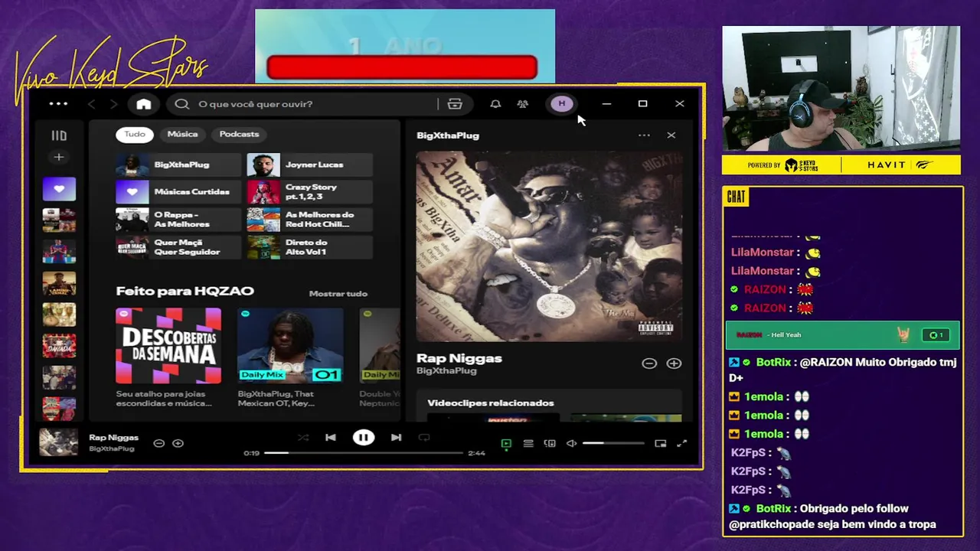Open the Spotify three-dot main menu
Image resolution: width=980 pixels, height=551 pixels.
coord(58,104)
